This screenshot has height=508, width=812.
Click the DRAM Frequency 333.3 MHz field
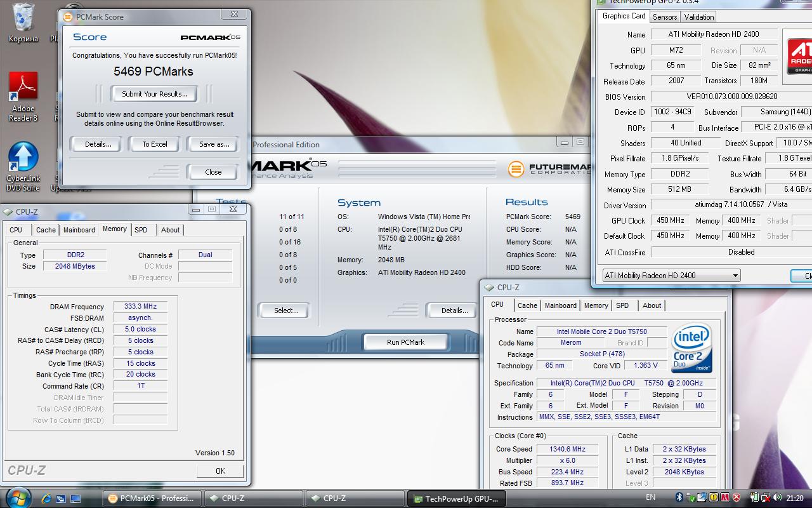coord(140,307)
